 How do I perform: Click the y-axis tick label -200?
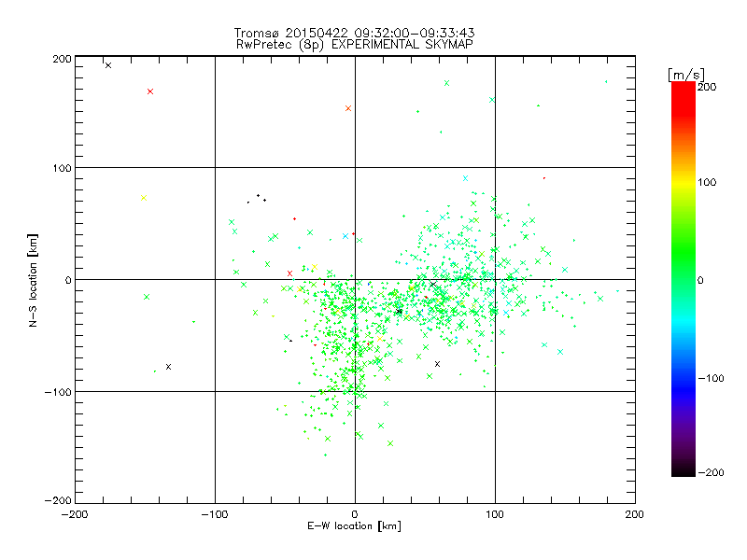click(58, 500)
